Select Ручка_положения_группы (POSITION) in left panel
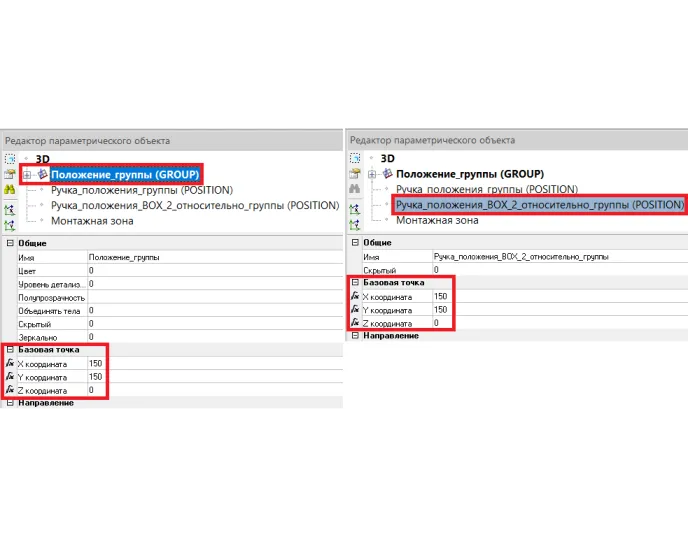Screen dimensions: 688x537 pos(142,190)
